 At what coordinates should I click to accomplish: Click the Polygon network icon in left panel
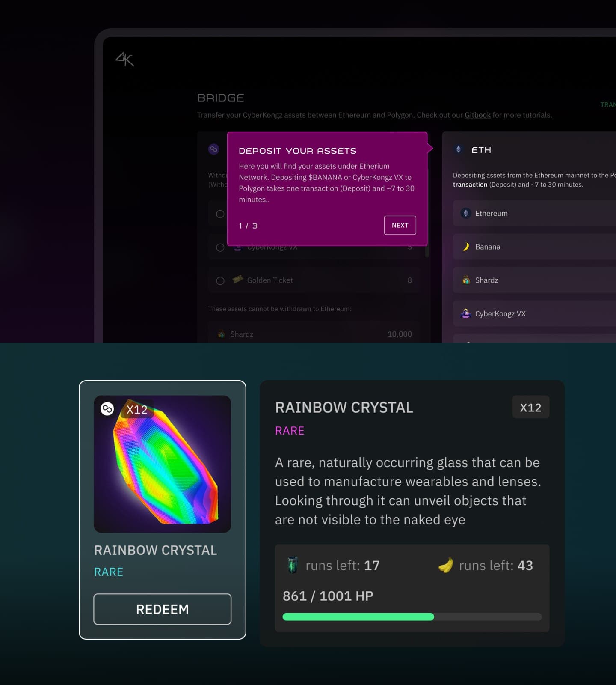point(213,149)
